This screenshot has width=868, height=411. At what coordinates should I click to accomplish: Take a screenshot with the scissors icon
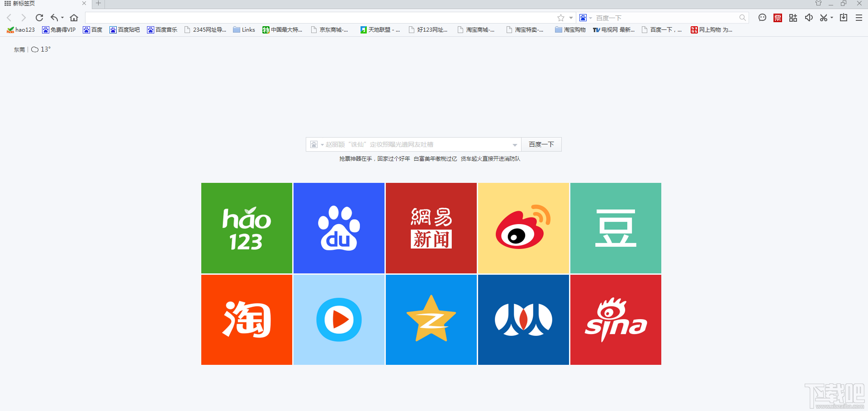click(824, 18)
